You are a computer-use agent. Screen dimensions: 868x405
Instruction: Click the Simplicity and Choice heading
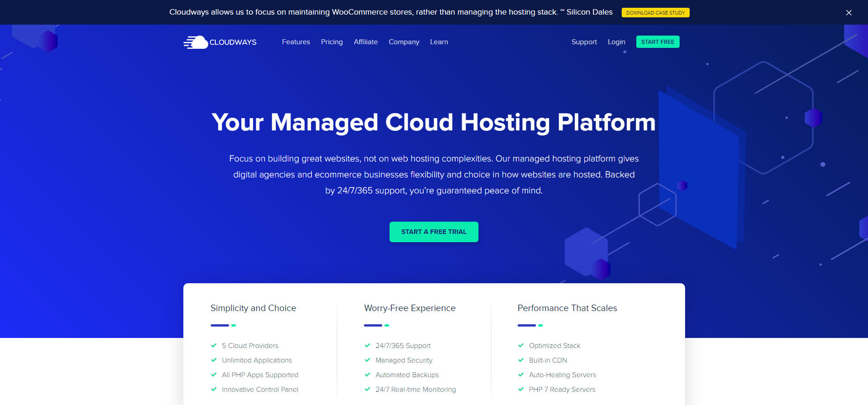253,308
